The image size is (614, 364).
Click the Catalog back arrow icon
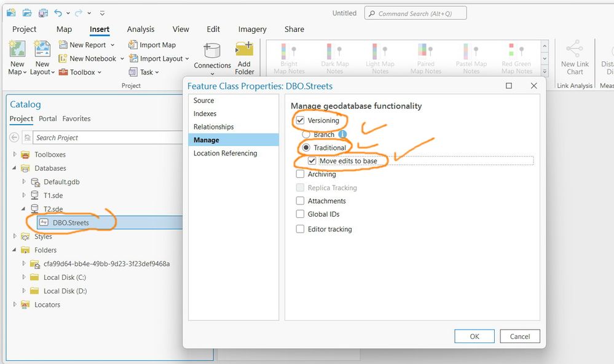point(14,137)
